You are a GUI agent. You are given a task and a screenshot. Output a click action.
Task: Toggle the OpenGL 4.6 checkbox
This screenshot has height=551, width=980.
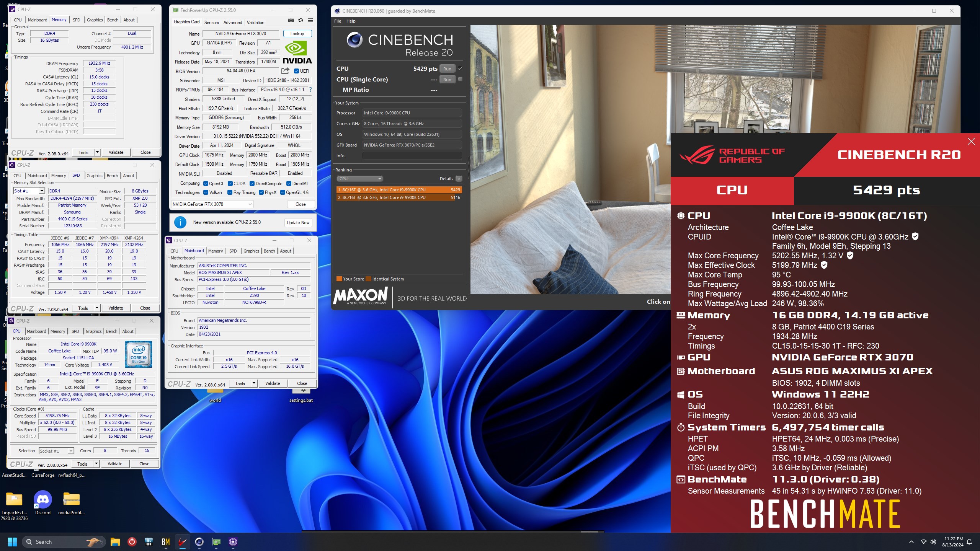[283, 192]
